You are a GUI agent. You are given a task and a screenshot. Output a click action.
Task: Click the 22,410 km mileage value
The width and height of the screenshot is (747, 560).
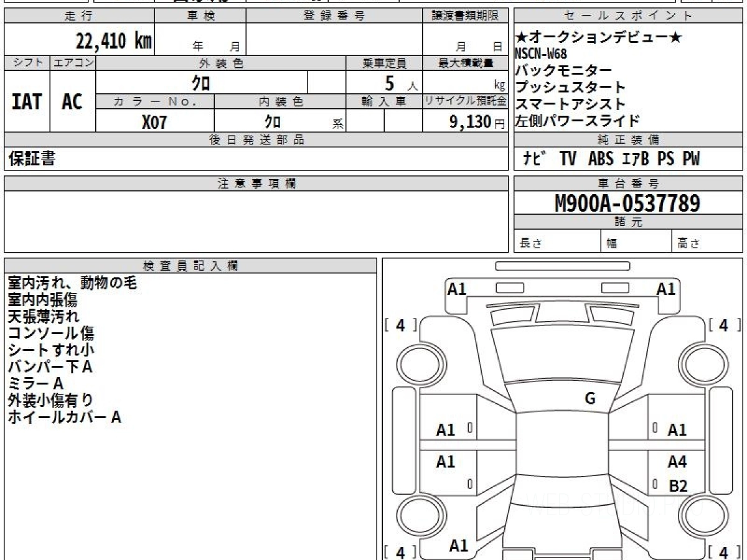pyautogui.click(x=113, y=41)
